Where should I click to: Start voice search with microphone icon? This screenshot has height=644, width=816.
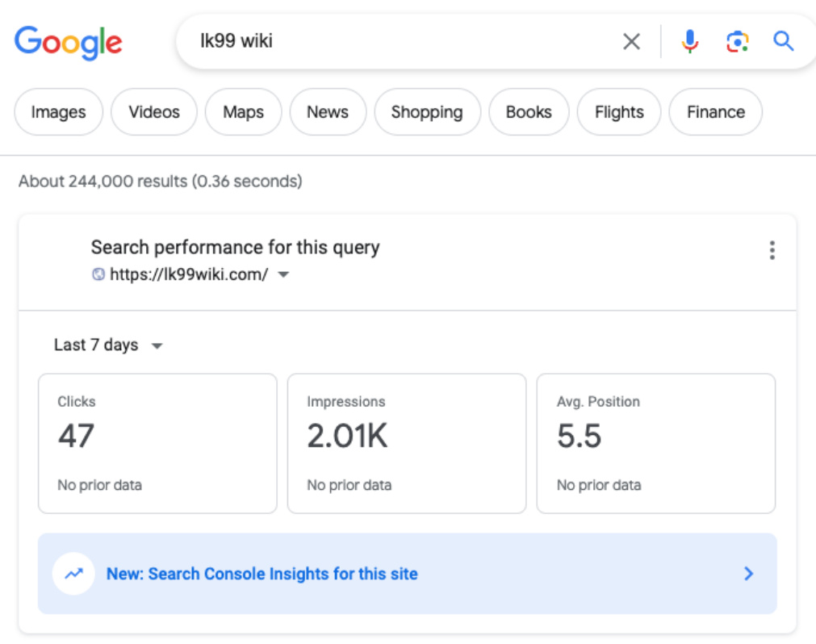point(690,41)
